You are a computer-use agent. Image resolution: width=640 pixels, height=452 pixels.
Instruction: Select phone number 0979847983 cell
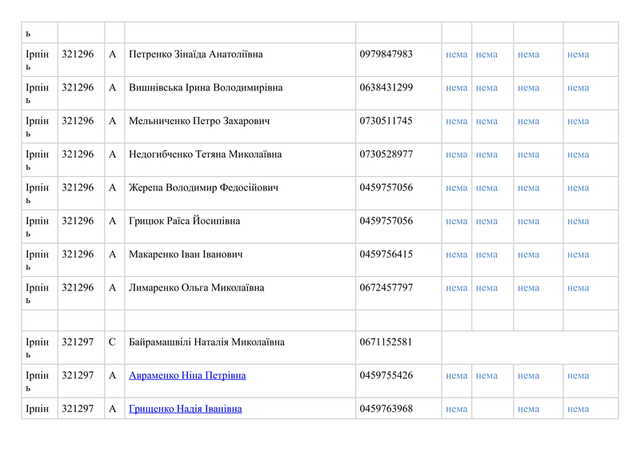[x=386, y=54]
